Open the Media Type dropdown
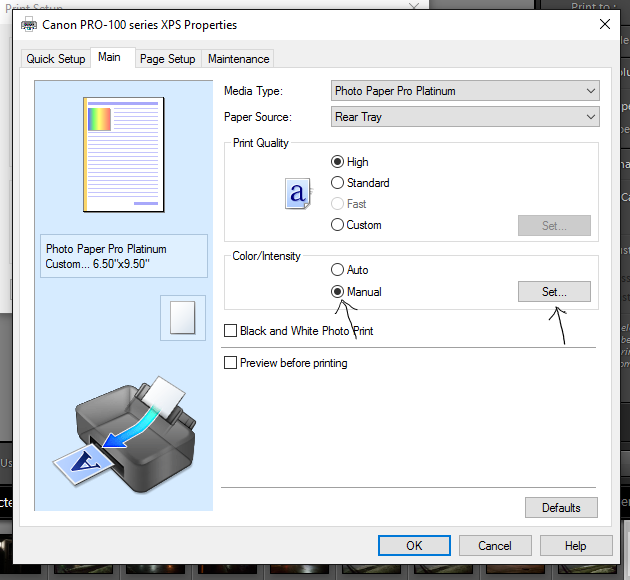Image resolution: width=630 pixels, height=580 pixels. tap(465, 91)
